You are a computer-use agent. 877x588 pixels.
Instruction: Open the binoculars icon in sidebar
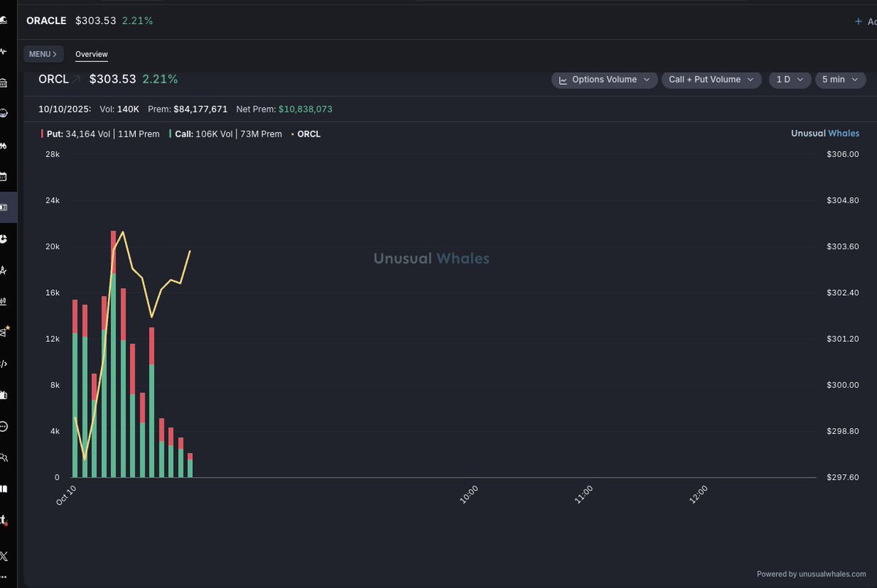4,145
